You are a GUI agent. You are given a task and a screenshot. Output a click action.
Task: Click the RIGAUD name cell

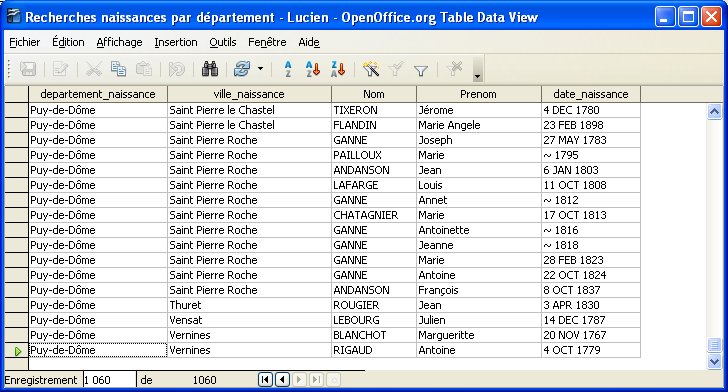pos(374,350)
